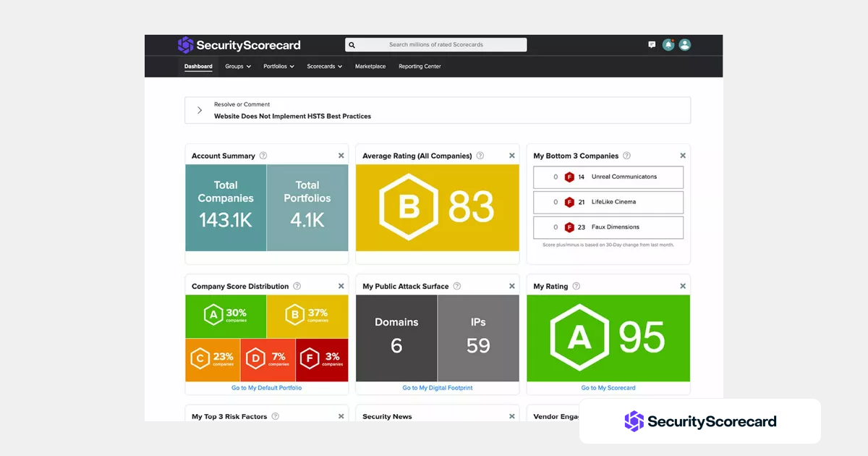Close the My Rating widget
Image resolution: width=868 pixels, height=456 pixels.
(683, 286)
